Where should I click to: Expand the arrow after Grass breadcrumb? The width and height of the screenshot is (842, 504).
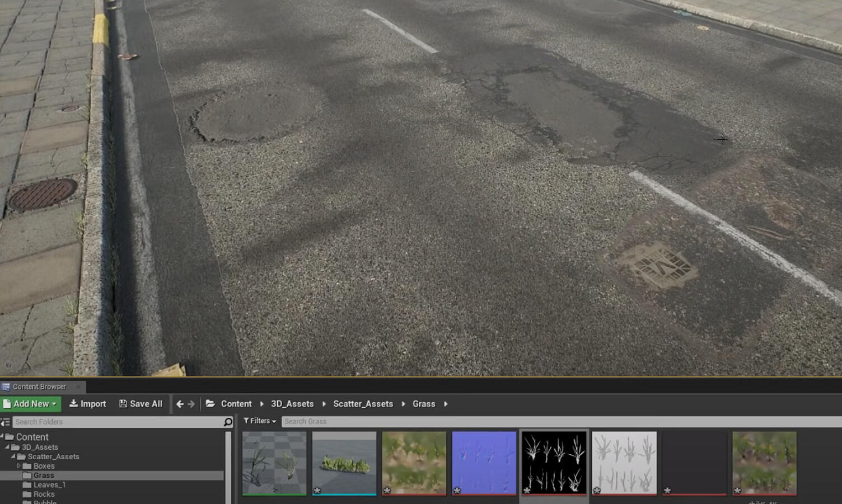point(446,404)
